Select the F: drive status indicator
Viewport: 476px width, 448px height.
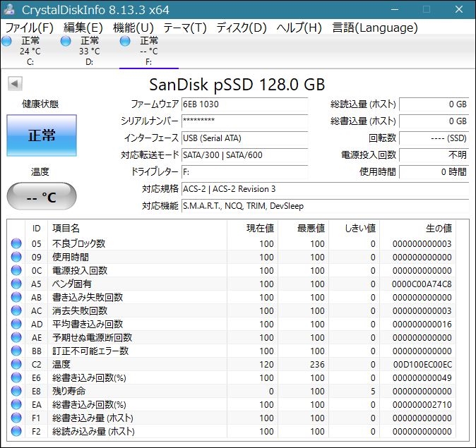tap(125, 41)
